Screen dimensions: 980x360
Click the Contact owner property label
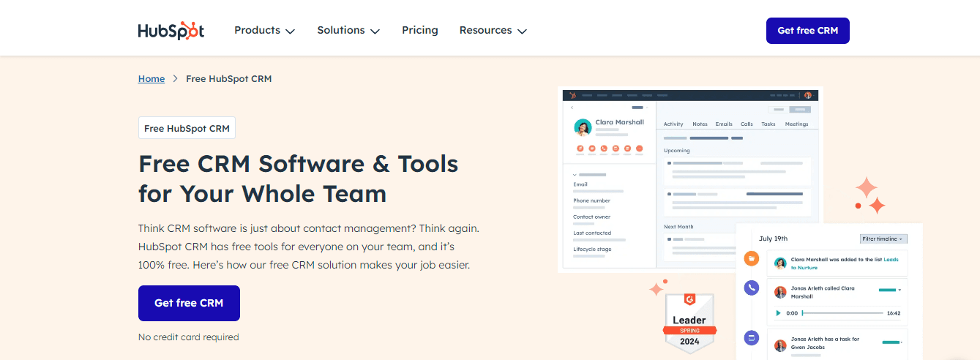(591, 217)
